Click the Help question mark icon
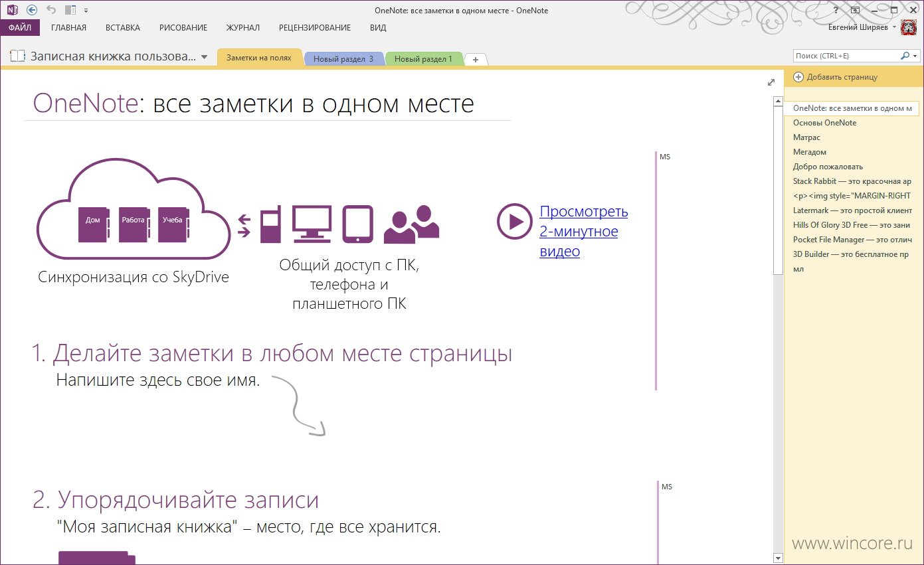924x565 pixels. 836,10
